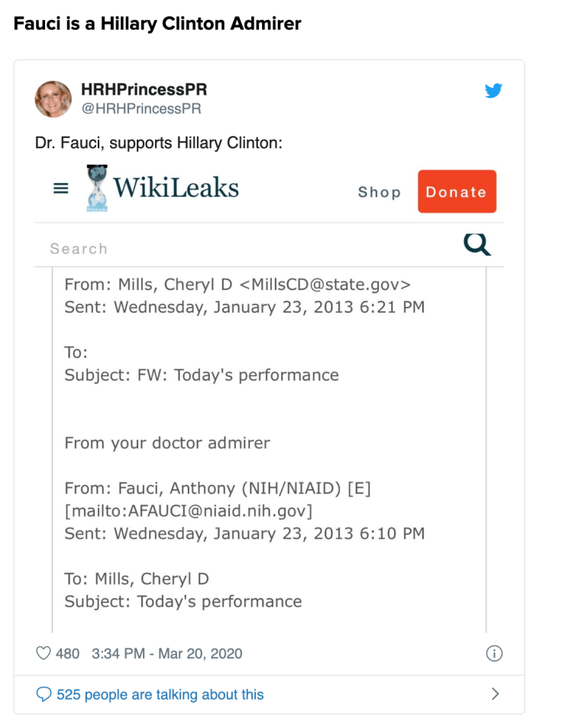This screenshot has height=728, width=562.
Task: Click the search magnifier icon
Action: pos(477,244)
